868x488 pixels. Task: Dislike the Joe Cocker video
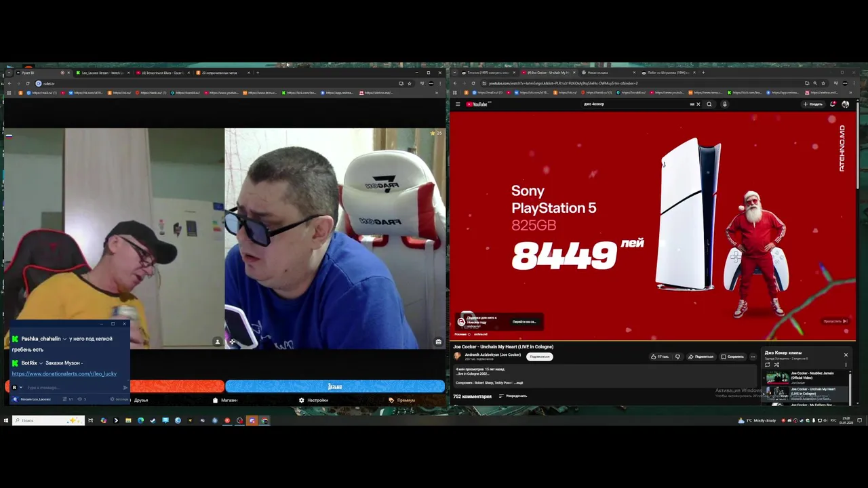pyautogui.click(x=677, y=357)
